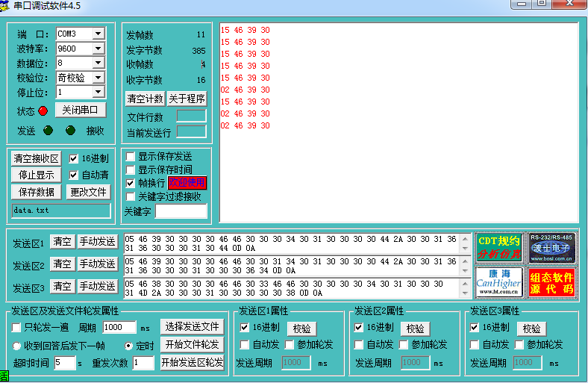Click the 开始发送区轮发 button
The image size is (588, 383).
point(192,363)
